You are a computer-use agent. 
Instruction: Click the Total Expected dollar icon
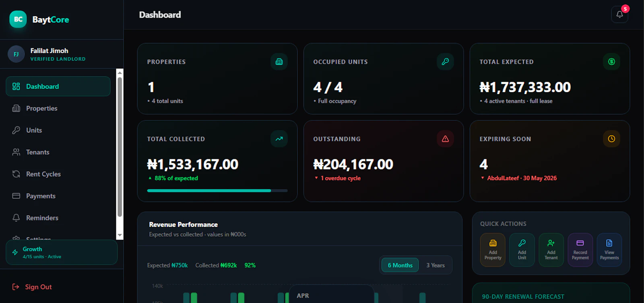pyautogui.click(x=611, y=62)
